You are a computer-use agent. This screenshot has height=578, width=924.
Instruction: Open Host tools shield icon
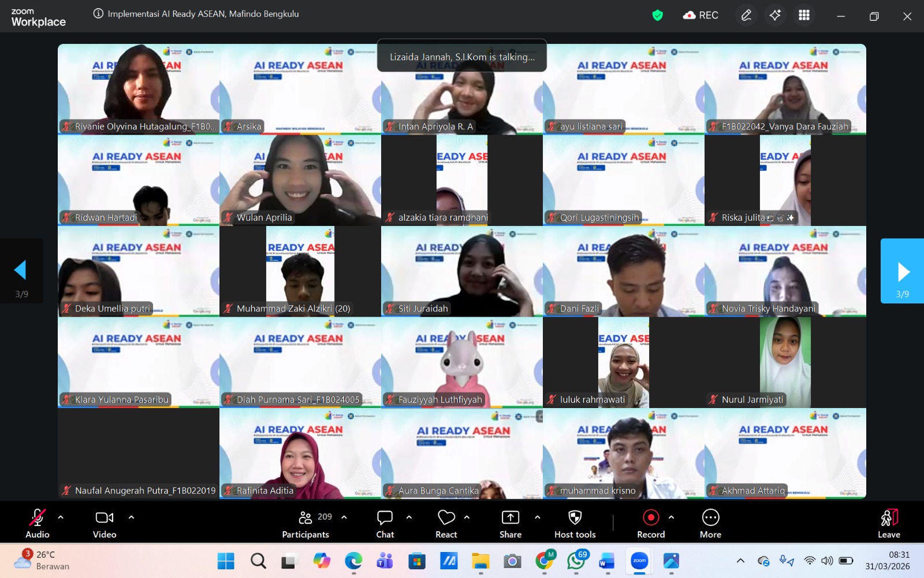pos(575,523)
